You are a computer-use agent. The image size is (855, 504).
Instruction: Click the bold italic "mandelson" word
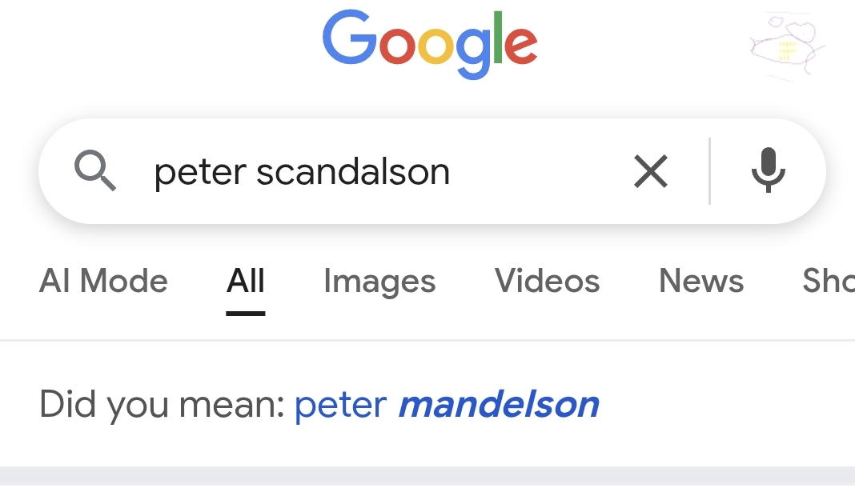[x=499, y=405]
